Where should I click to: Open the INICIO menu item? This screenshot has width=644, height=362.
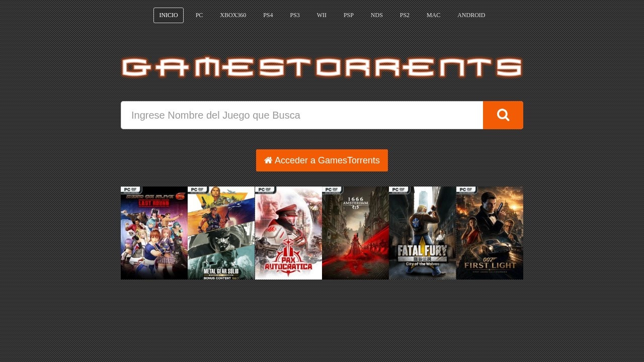[169, 15]
